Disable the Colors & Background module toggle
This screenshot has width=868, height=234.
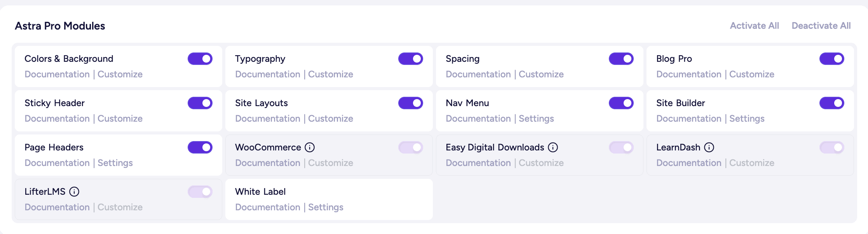point(200,59)
